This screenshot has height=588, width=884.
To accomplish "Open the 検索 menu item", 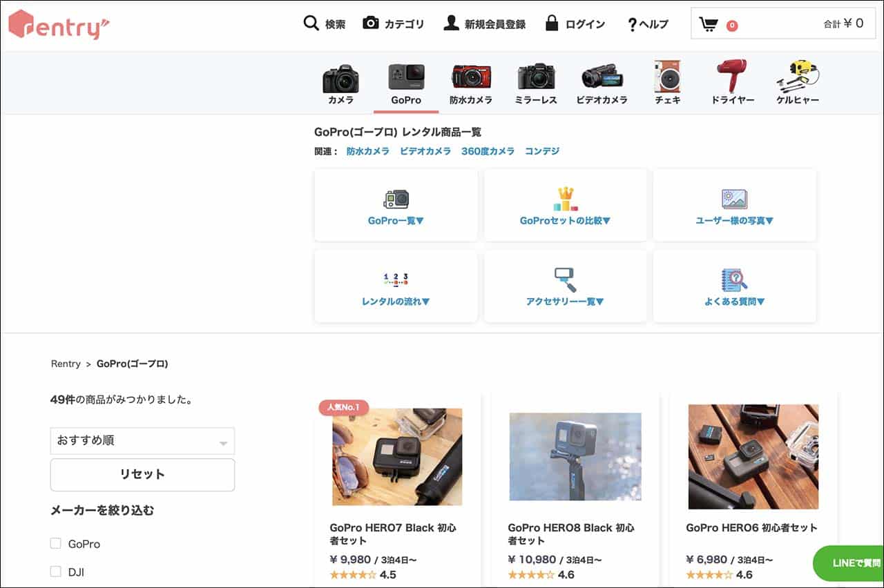I will [335, 24].
